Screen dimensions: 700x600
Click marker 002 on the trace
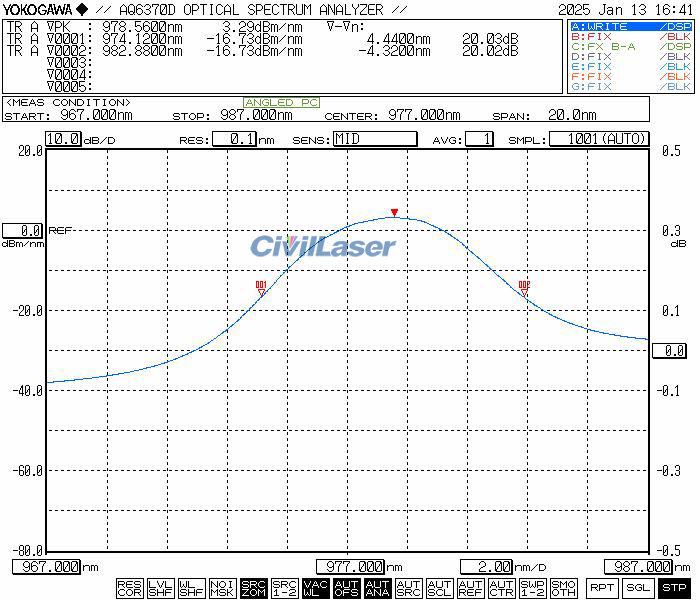pos(525,289)
